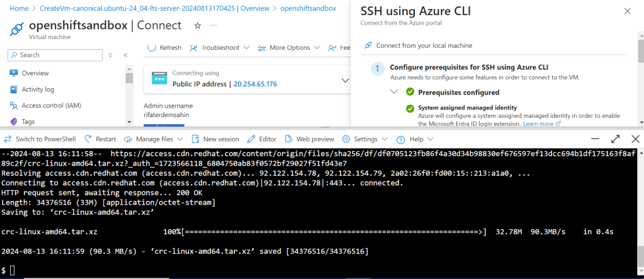Maximize the Cloud Shell pane
Image resolution: width=644 pixels, height=279 pixels.
point(615,139)
